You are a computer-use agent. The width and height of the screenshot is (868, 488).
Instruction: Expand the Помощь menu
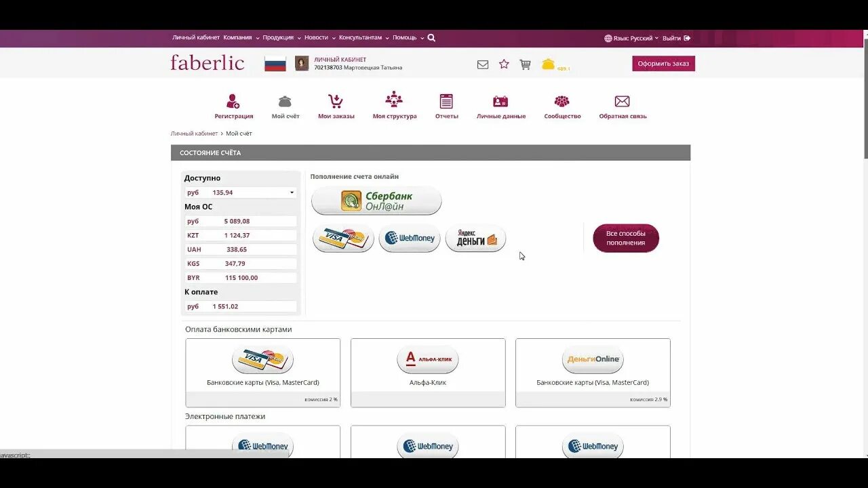[408, 38]
